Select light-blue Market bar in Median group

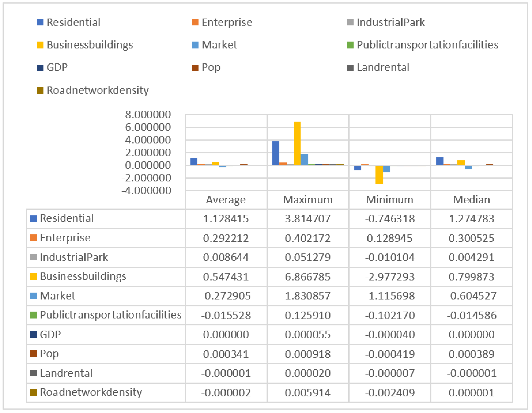468,167
